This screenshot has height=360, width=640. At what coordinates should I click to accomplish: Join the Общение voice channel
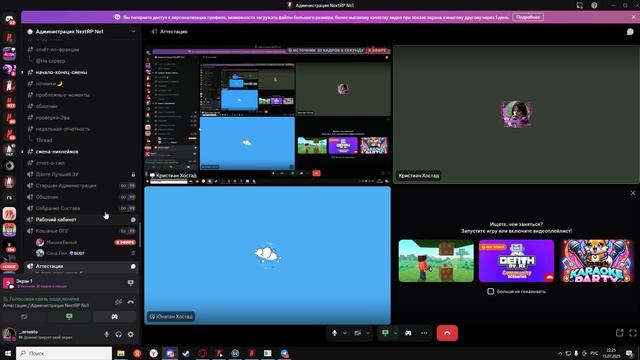(81, 197)
